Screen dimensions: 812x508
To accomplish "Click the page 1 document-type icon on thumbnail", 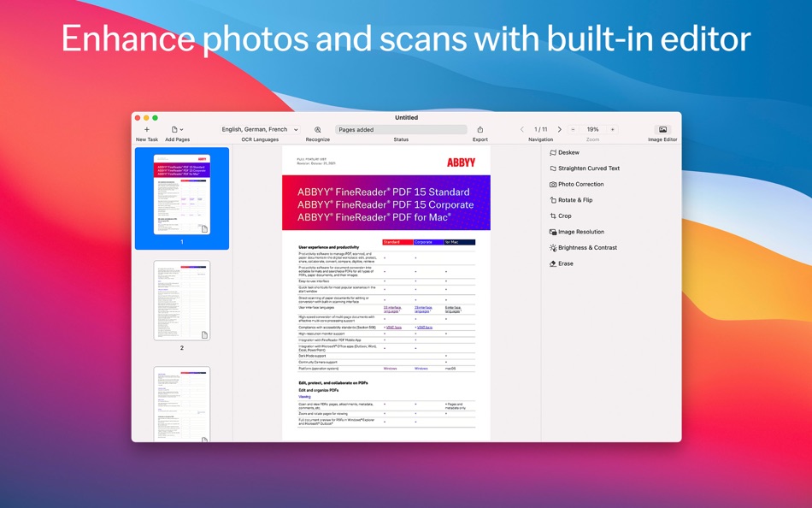I will [204, 229].
